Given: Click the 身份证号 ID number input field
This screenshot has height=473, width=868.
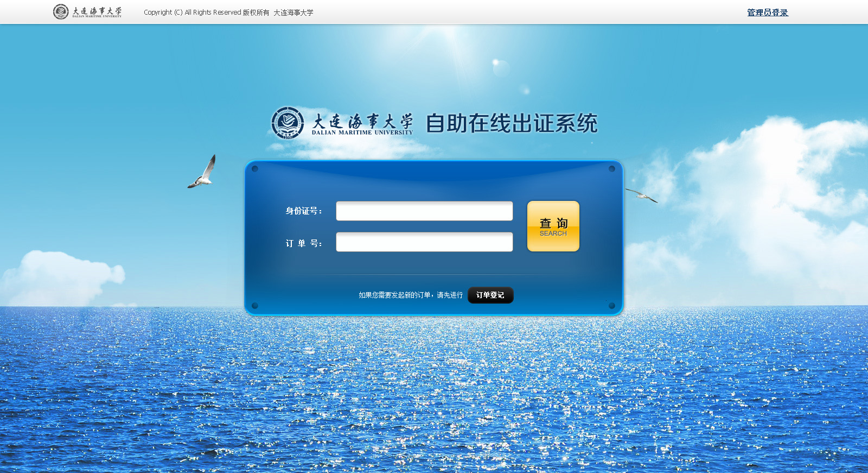Looking at the screenshot, I should (x=424, y=211).
